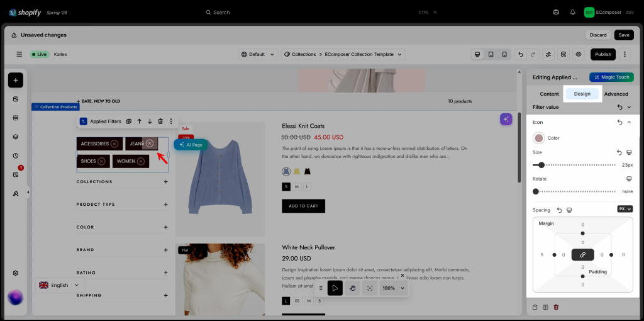Expand the COLLECTIONS filter group
The height and width of the screenshot is (321, 644).
(x=166, y=182)
